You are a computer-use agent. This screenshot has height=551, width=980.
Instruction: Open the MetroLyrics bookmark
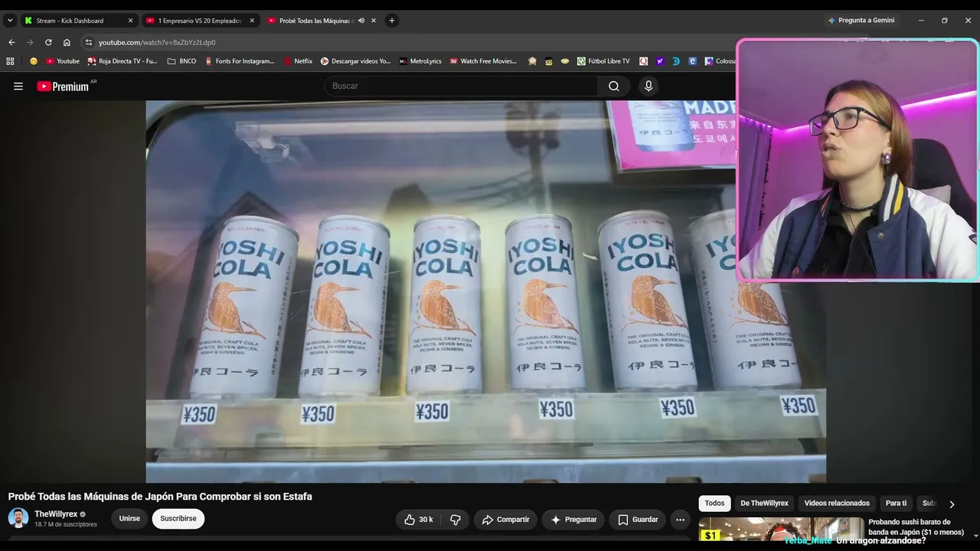pos(420,61)
